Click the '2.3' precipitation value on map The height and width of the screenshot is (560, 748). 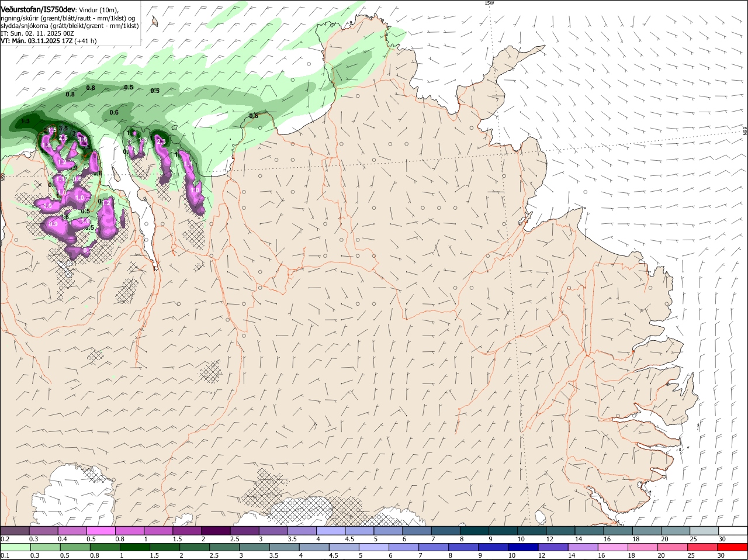tap(162, 141)
